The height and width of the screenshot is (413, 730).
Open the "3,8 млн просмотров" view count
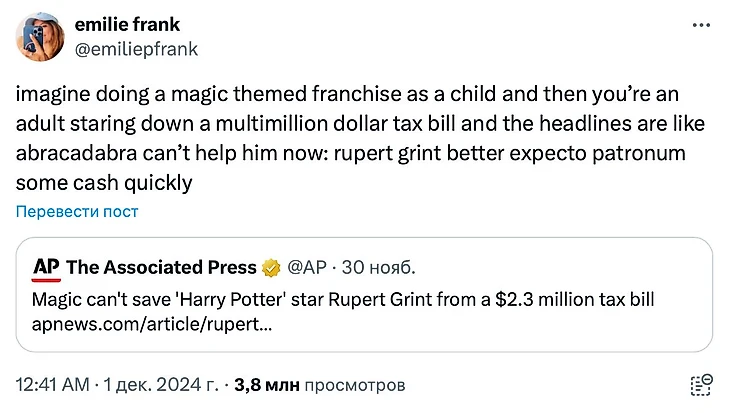(319, 384)
